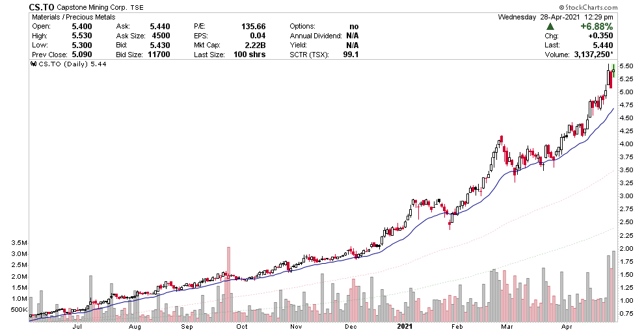Click the 3.5M volume axis label
This screenshot has height=332, width=644.
(x=20, y=243)
